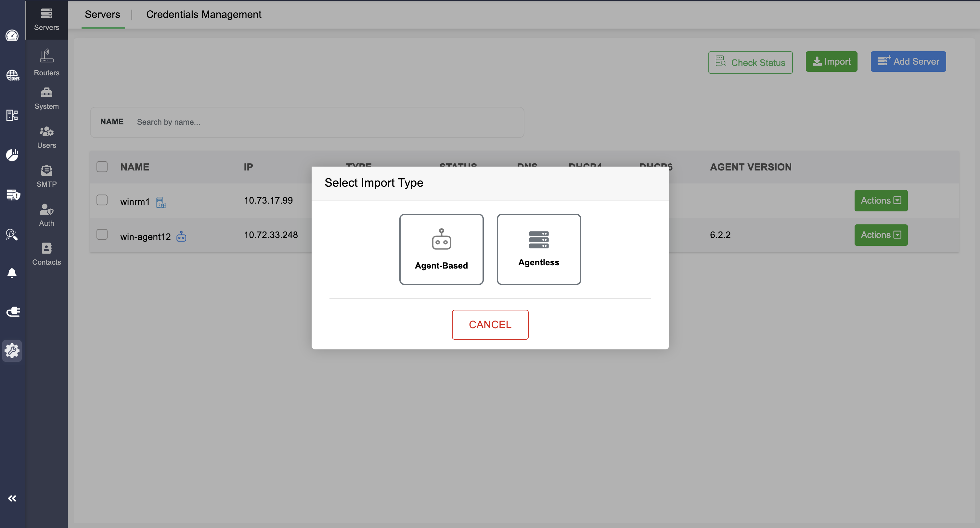Click the Add Server button
Screen dimensions: 980x528
pyautogui.click(x=908, y=62)
